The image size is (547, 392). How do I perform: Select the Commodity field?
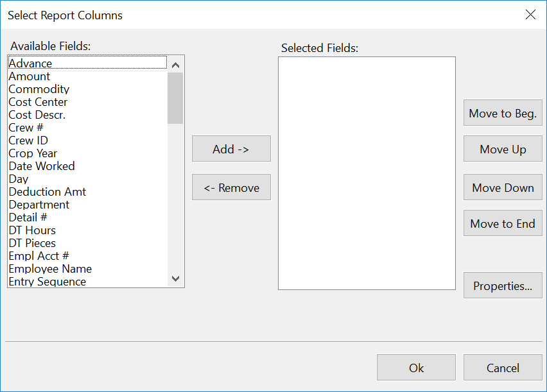tap(39, 89)
